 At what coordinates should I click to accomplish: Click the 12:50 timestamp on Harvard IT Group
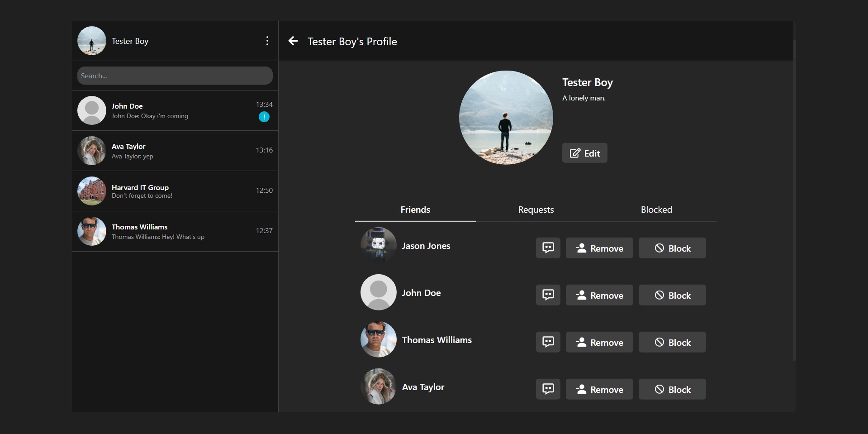click(x=264, y=190)
